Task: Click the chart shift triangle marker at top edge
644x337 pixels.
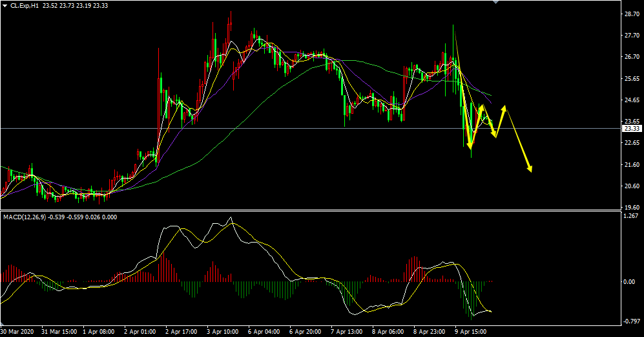Action: pyautogui.click(x=495, y=2)
